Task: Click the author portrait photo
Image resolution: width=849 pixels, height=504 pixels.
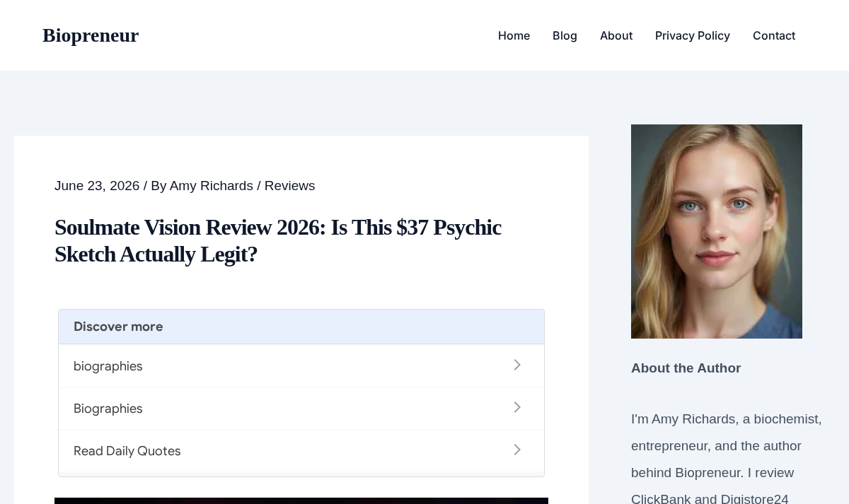Action: pyautogui.click(x=717, y=231)
